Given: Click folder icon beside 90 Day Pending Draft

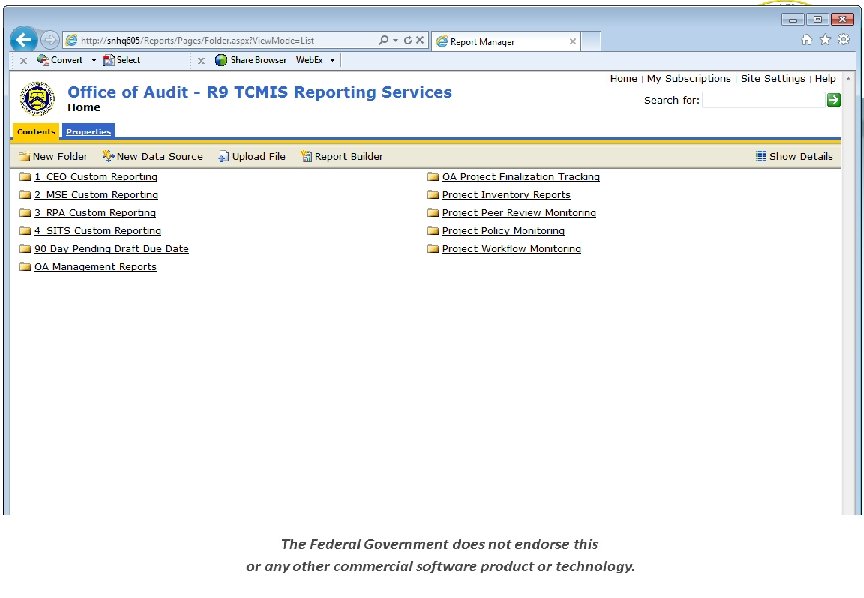Looking at the screenshot, I should (x=25, y=249).
